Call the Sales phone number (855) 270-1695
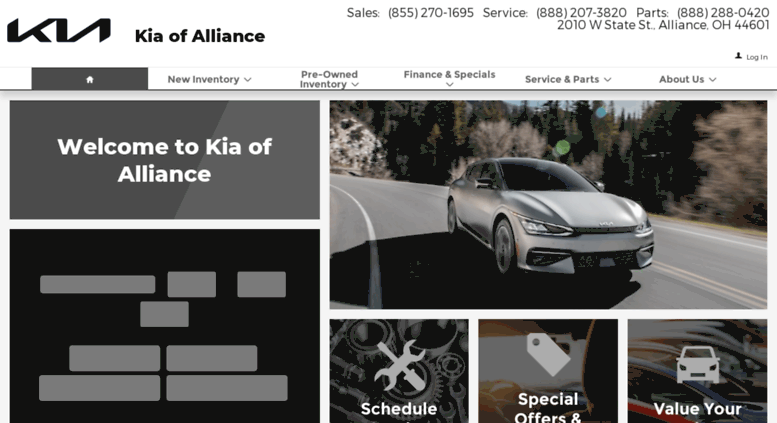Viewport: 777px width, 423px height. coord(431,13)
